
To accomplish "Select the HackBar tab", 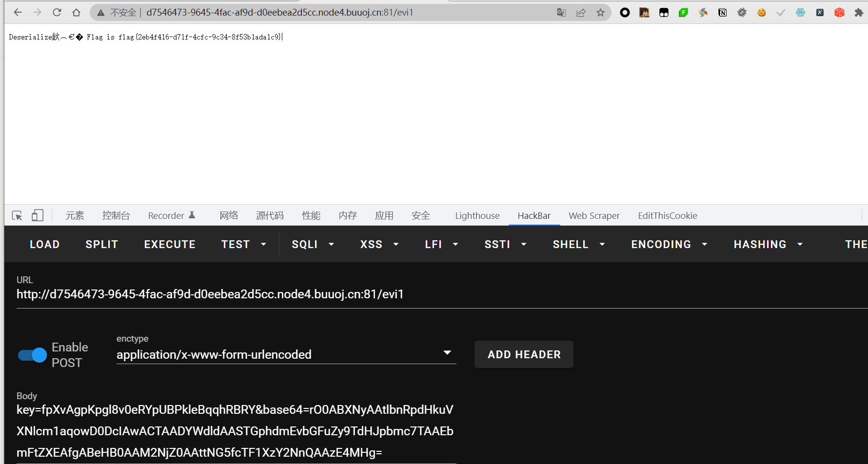I will click(534, 215).
